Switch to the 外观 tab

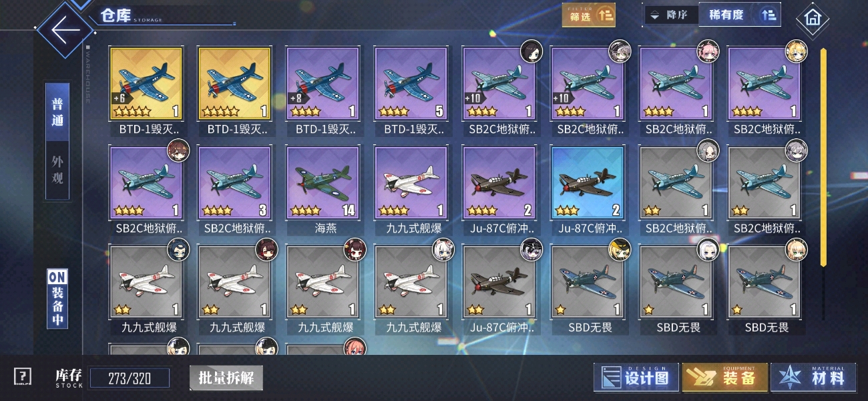click(x=59, y=169)
